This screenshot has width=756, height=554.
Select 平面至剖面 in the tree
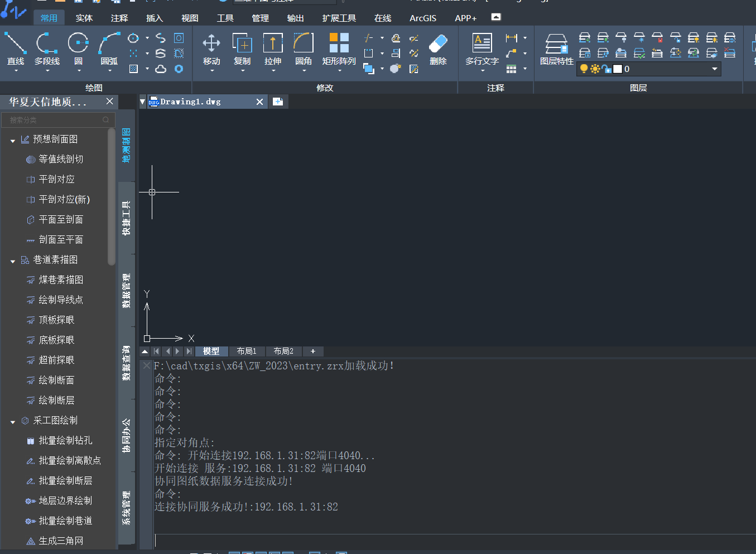point(61,219)
